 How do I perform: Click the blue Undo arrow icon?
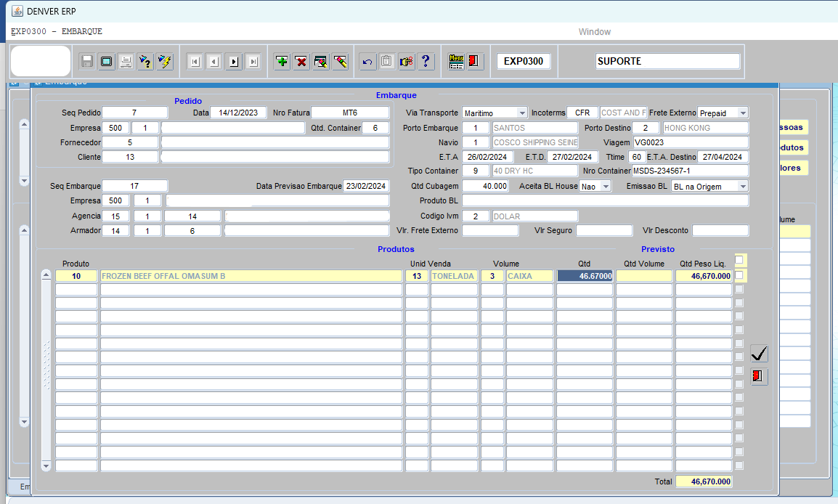point(367,62)
